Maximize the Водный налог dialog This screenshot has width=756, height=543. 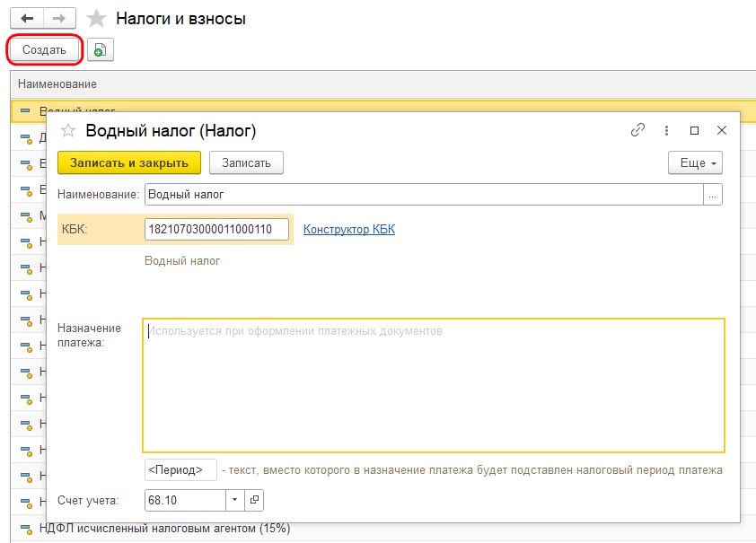click(694, 130)
